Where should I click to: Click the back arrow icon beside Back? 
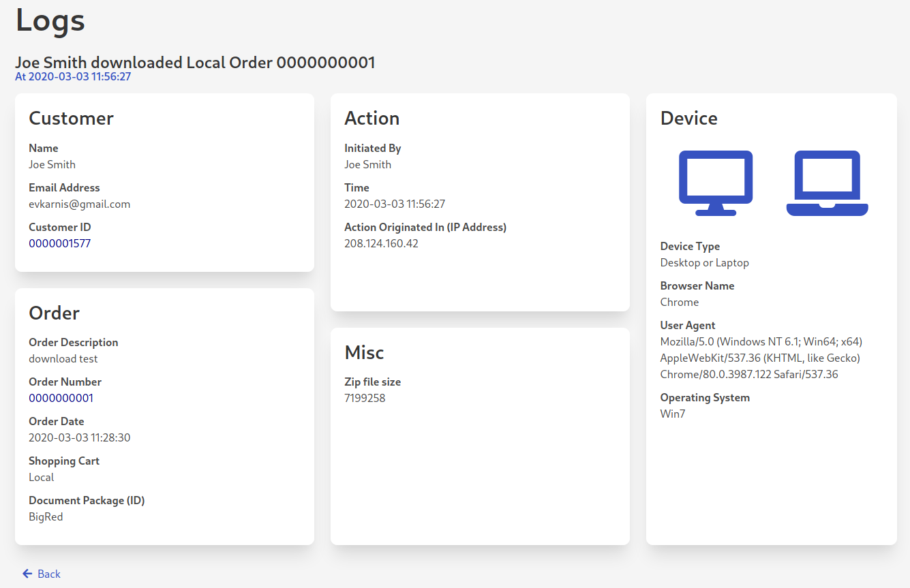click(x=26, y=574)
